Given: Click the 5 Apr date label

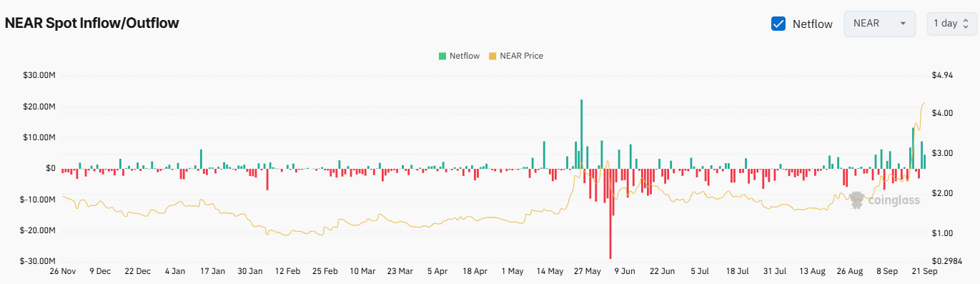Looking at the screenshot, I should click(x=437, y=272).
